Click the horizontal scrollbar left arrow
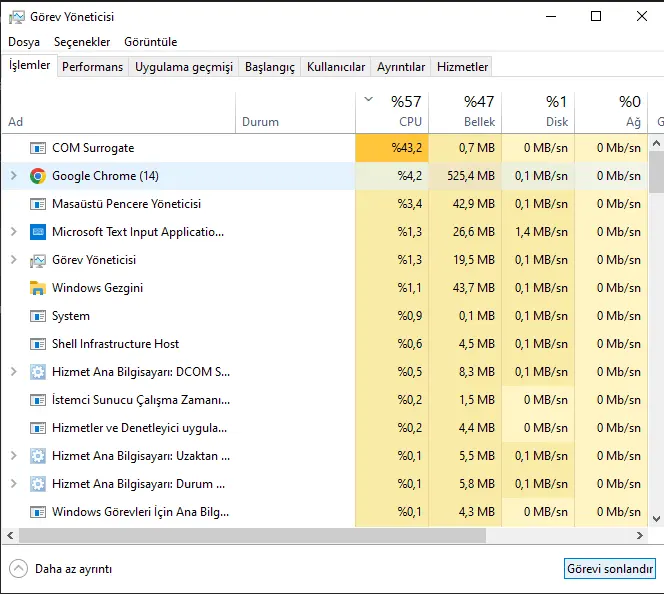Screen dimensions: 664x594 [10, 536]
